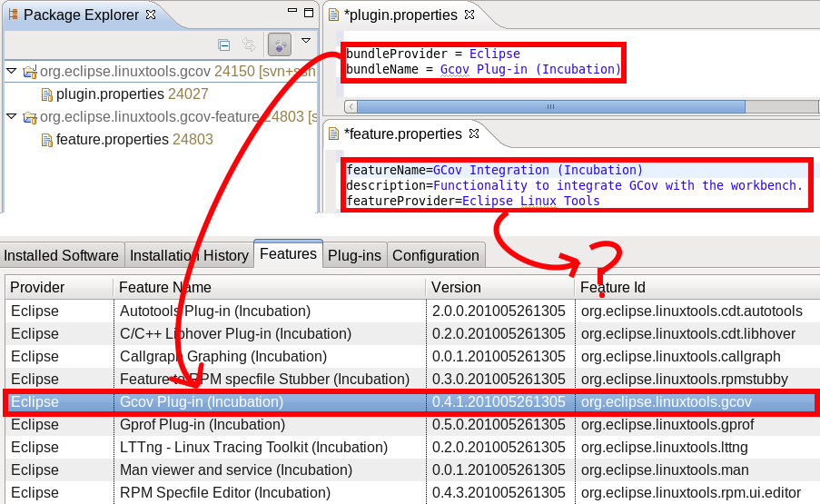Click bundleProvider line in plugin.properties
The image size is (820, 504).
[433, 54]
